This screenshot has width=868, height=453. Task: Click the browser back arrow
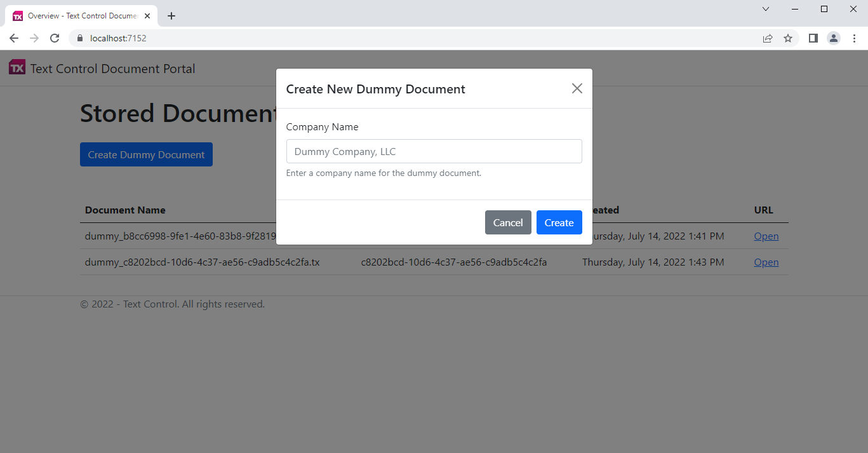[x=14, y=38]
